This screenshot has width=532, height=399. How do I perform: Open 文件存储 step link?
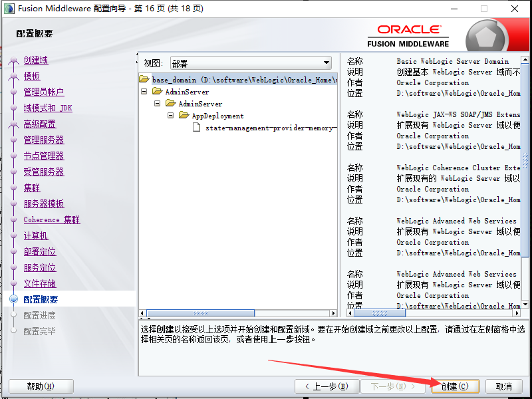click(40, 283)
